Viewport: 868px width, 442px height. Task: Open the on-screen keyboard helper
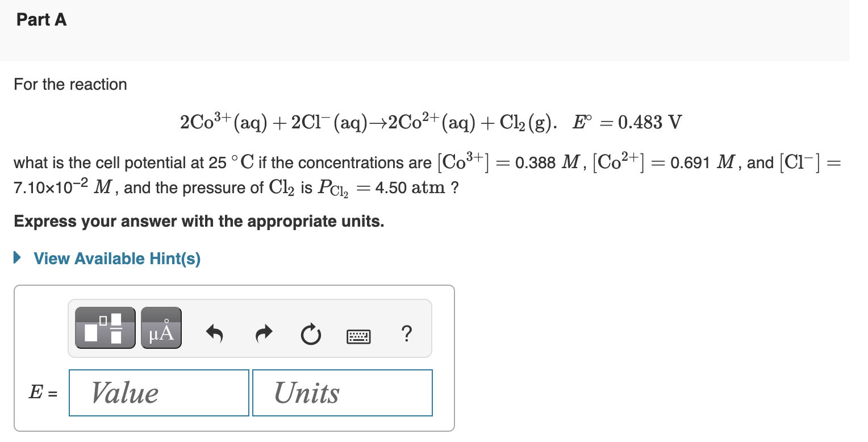[x=358, y=336]
